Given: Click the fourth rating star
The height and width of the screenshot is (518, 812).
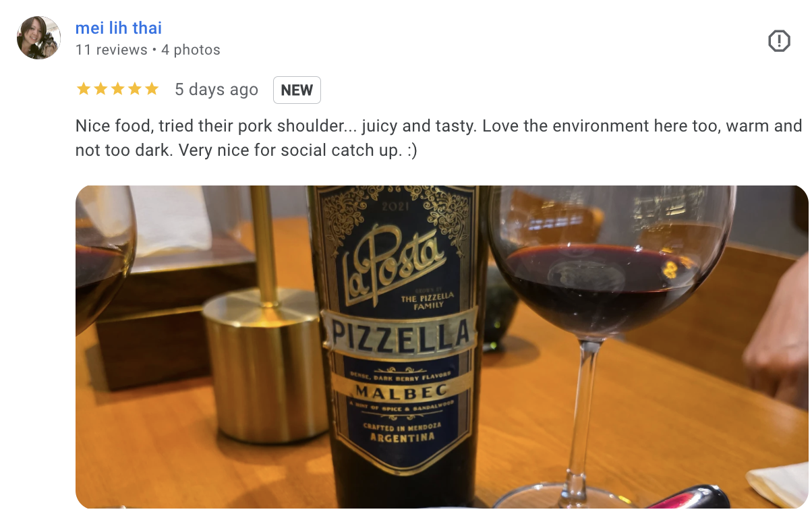Looking at the screenshot, I should (x=134, y=89).
